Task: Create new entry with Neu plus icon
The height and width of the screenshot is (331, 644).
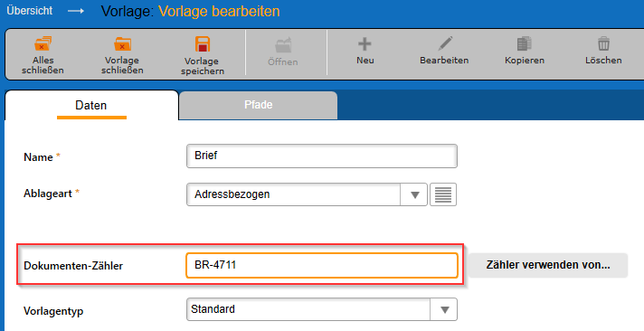Action: coord(365,43)
